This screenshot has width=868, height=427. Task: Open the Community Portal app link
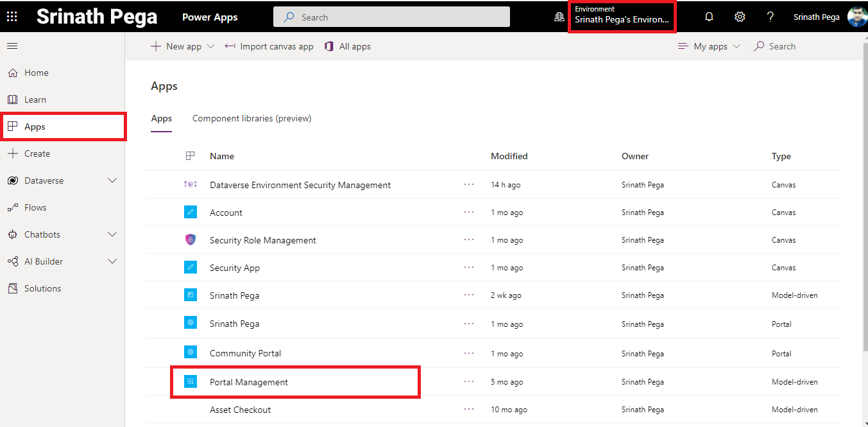(245, 353)
